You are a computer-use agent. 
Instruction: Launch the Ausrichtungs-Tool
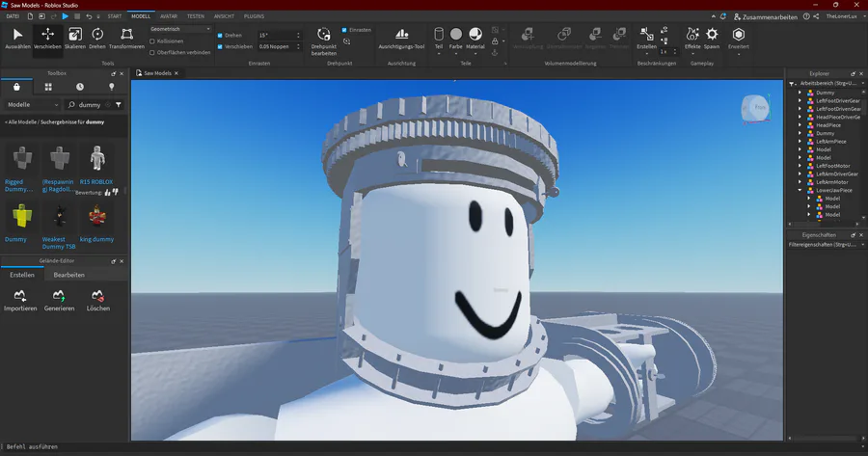pyautogui.click(x=401, y=39)
